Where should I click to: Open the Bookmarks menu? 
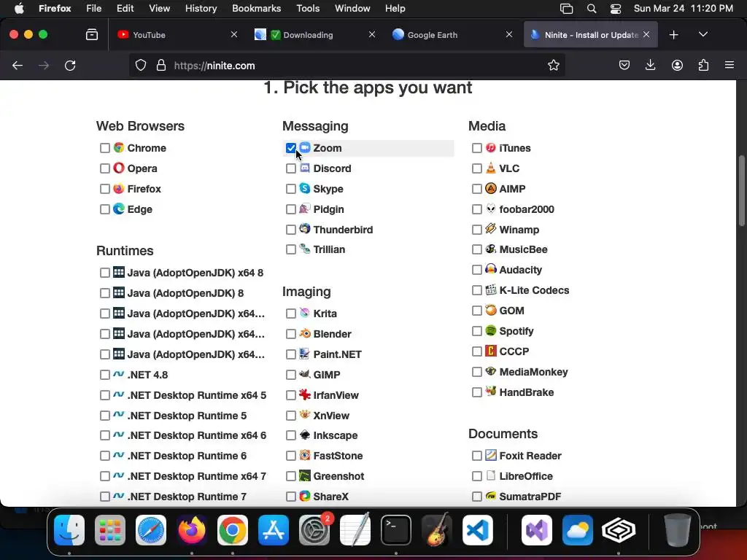pyautogui.click(x=256, y=8)
